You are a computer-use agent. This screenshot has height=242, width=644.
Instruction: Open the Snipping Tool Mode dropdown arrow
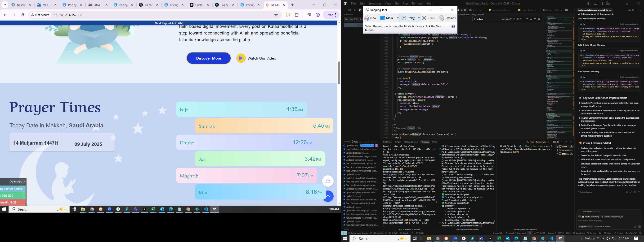pyautogui.click(x=398, y=18)
